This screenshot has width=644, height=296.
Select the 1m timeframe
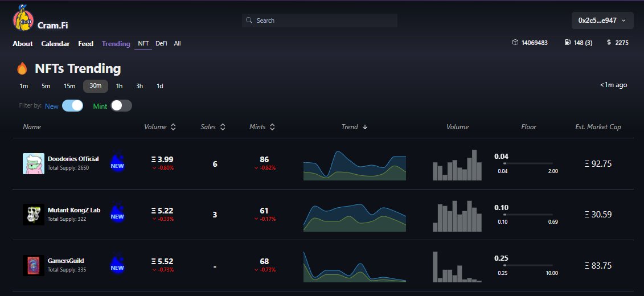[24, 86]
